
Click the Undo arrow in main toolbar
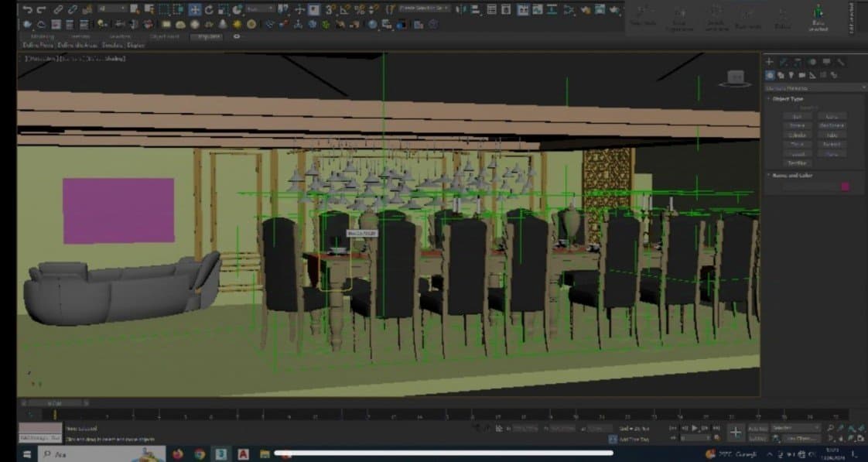[x=26, y=10]
